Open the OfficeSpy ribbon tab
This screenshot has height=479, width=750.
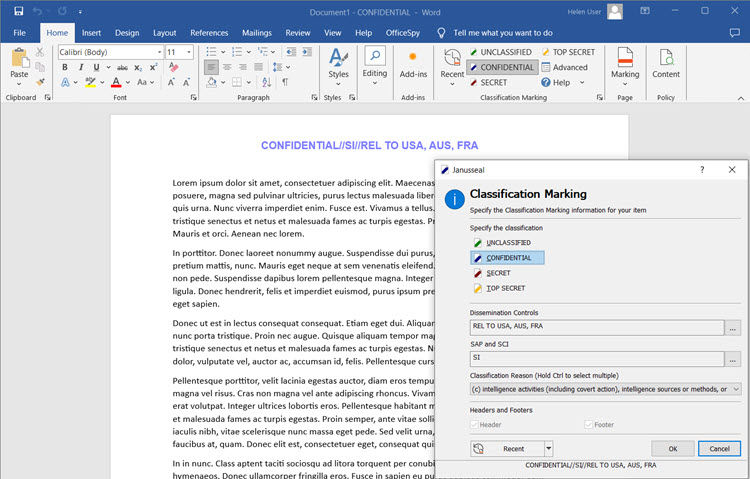403,33
